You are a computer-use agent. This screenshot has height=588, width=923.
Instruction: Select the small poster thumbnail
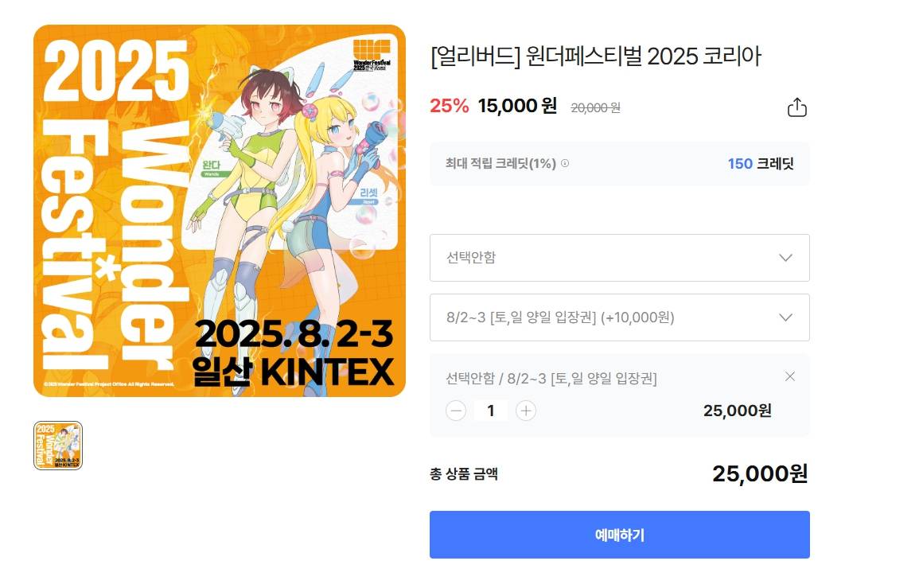[57, 446]
